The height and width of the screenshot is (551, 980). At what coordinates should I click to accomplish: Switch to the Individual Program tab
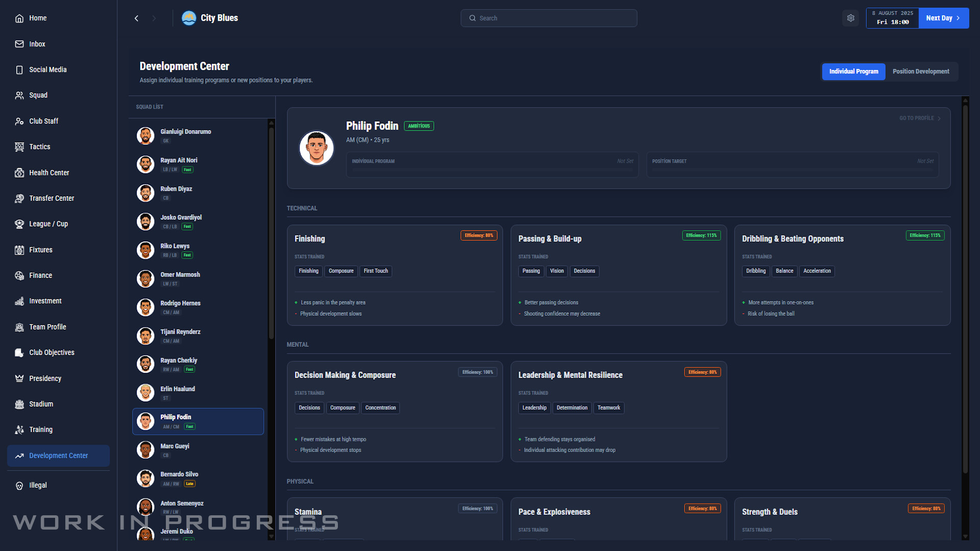pos(853,71)
